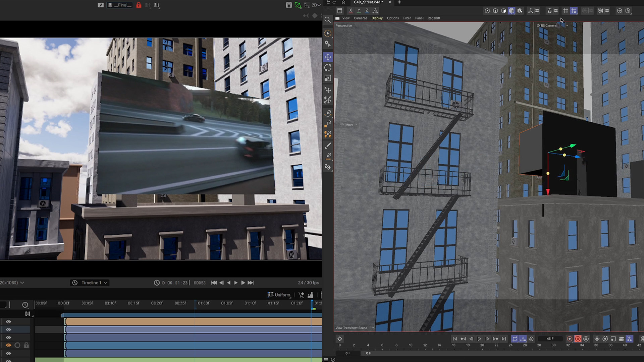Open the Options viewport menu

click(393, 18)
